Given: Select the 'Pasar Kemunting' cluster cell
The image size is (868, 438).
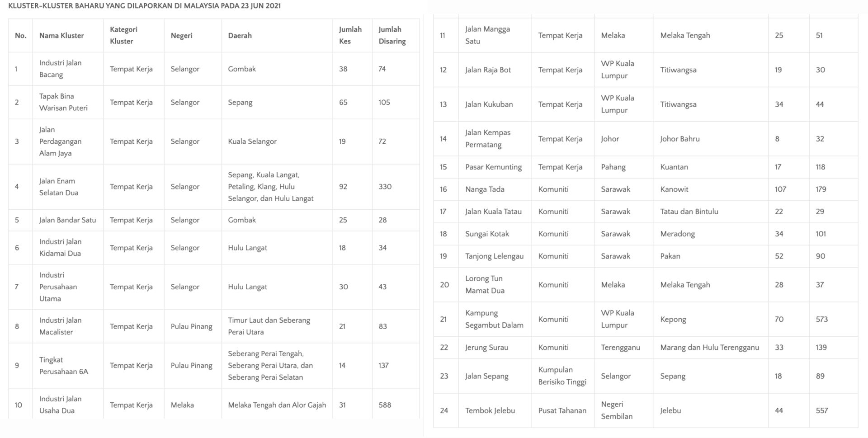Looking at the screenshot, I should point(493,167).
